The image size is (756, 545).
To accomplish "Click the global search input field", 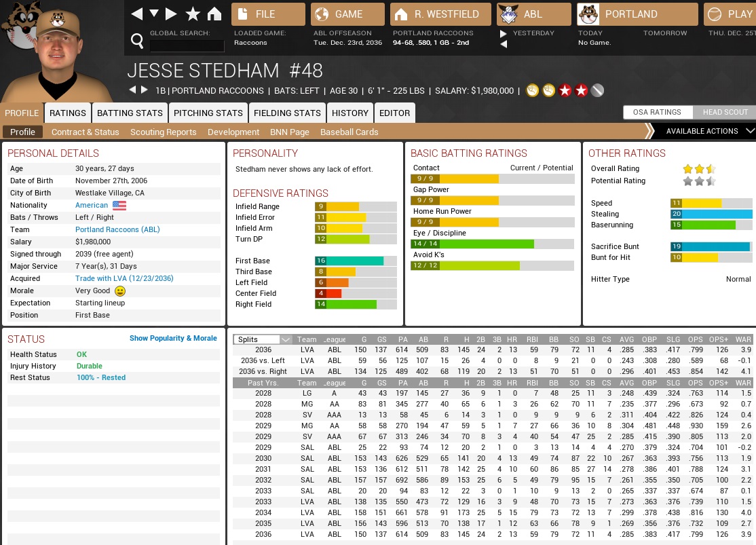I will pos(187,45).
